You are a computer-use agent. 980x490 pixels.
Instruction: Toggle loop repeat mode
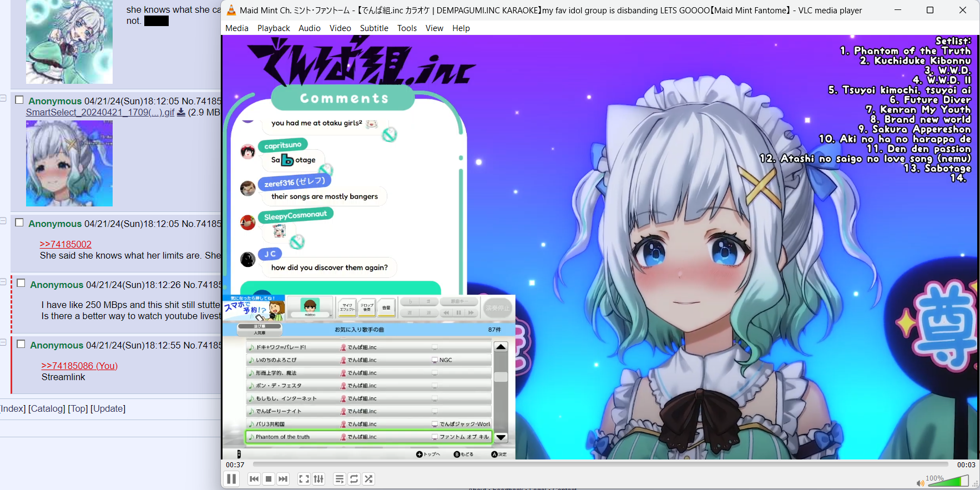354,479
